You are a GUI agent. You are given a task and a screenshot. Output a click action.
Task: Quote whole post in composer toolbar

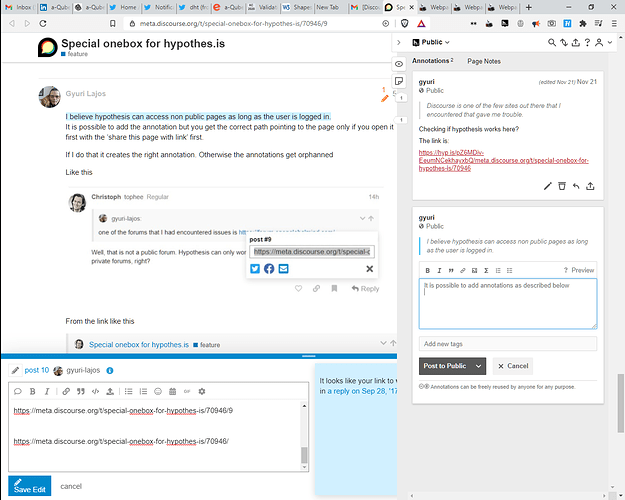click(18, 392)
